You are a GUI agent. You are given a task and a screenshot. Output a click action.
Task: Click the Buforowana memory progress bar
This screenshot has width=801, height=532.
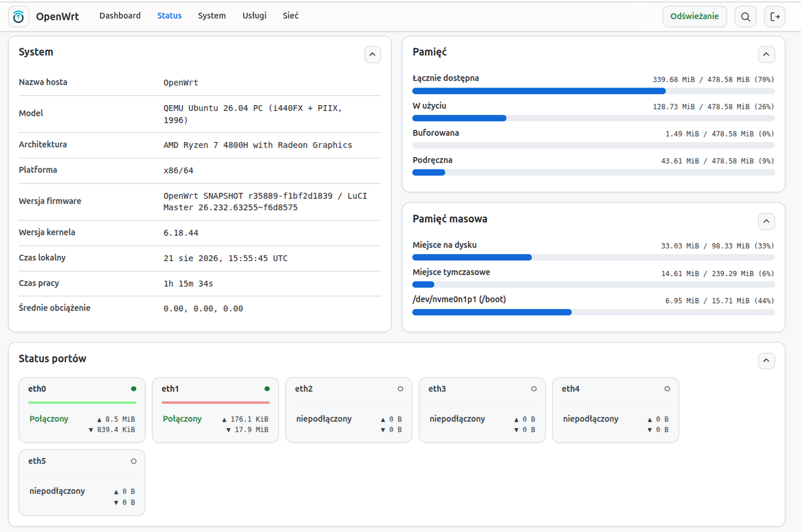pos(593,145)
